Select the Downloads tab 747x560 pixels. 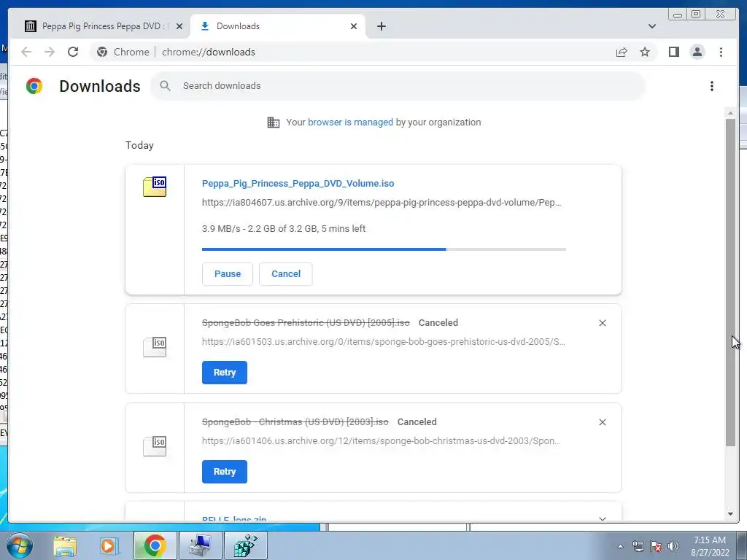pyautogui.click(x=277, y=26)
